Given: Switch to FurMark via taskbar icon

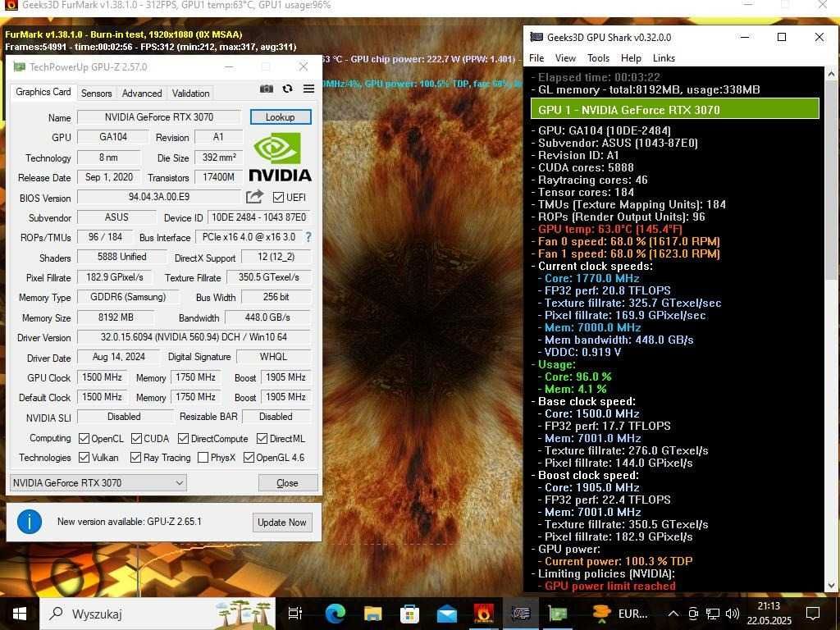Looking at the screenshot, I should tap(484, 614).
